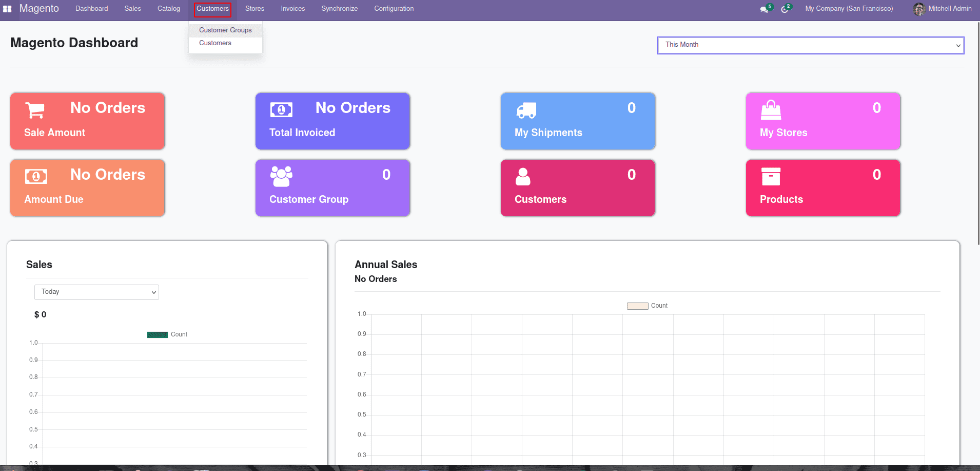Open the Invoices menu
The height and width of the screenshot is (471, 980).
(292, 9)
